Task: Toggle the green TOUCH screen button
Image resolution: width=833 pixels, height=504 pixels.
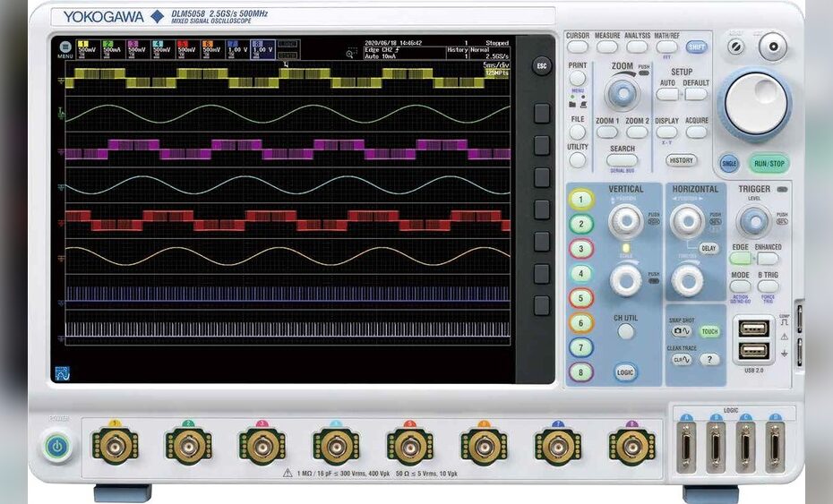Action: (x=709, y=331)
